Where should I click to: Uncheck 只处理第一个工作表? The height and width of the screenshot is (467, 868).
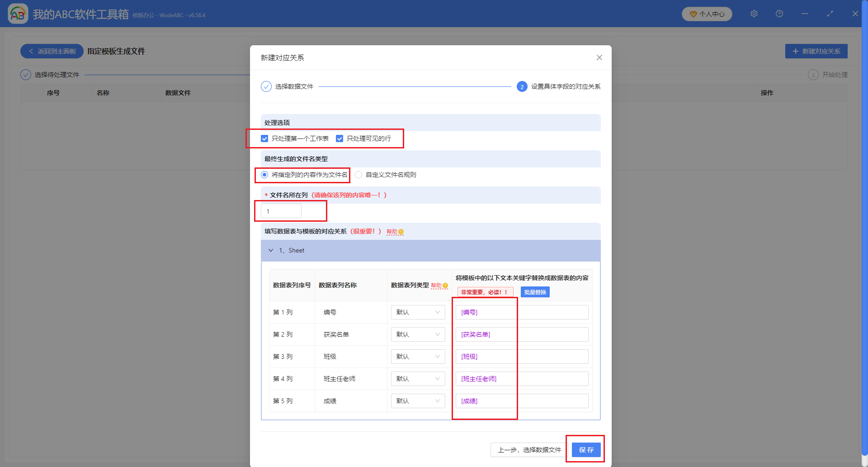[x=264, y=138]
